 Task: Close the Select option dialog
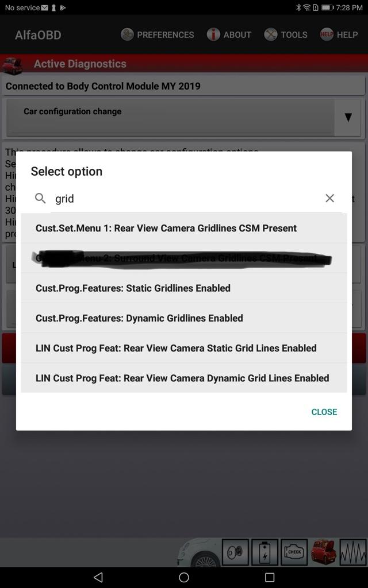pyautogui.click(x=324, y=412)
